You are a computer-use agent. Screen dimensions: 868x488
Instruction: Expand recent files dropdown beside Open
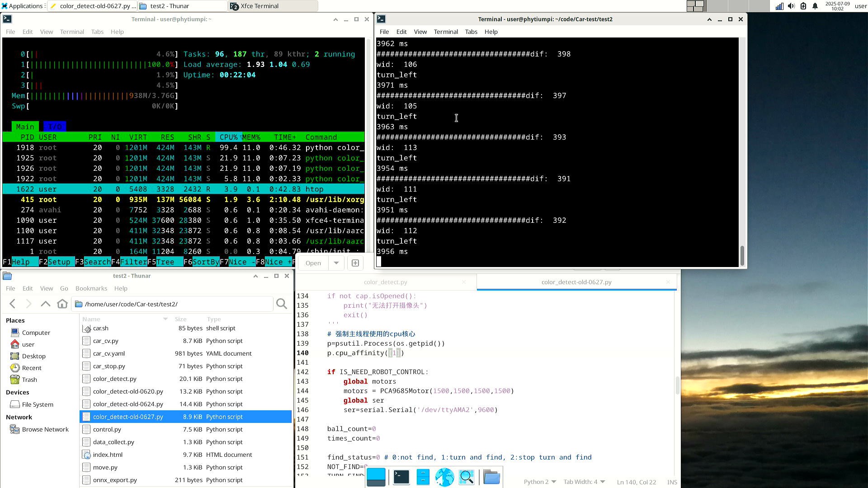(x=336, y=263)
